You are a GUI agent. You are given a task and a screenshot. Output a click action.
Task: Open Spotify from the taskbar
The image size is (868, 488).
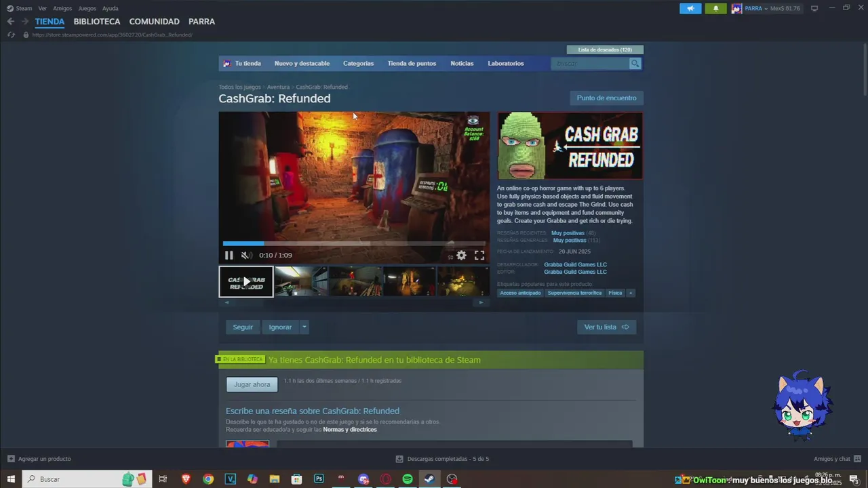[408, 479]
